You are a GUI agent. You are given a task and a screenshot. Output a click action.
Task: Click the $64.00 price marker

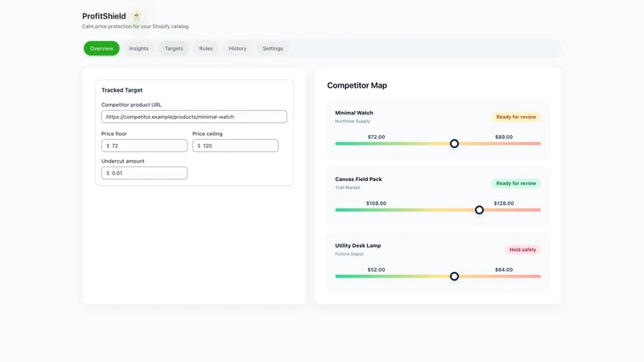pos(504,269)
